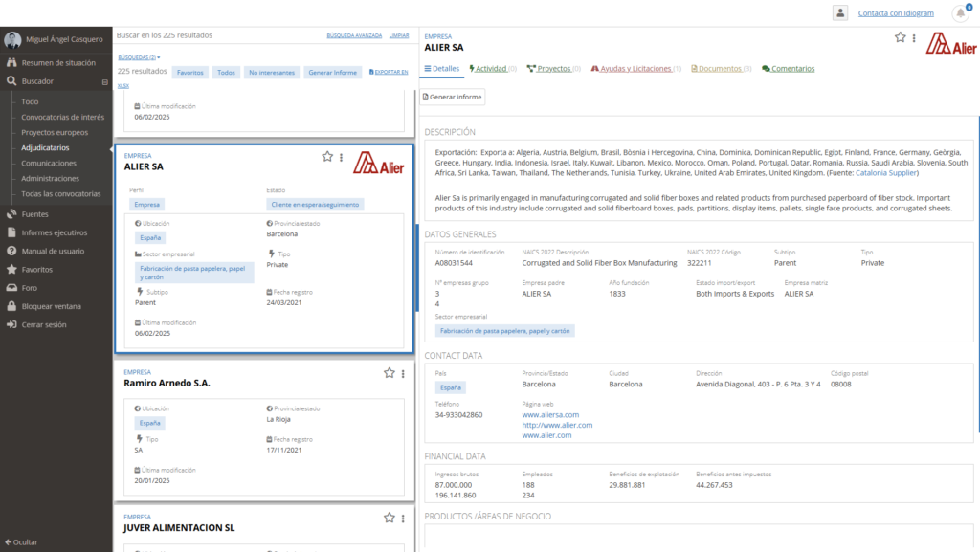
Task: Switch to Ayudas y Licitaciones tab
Action: pos(635,69)
